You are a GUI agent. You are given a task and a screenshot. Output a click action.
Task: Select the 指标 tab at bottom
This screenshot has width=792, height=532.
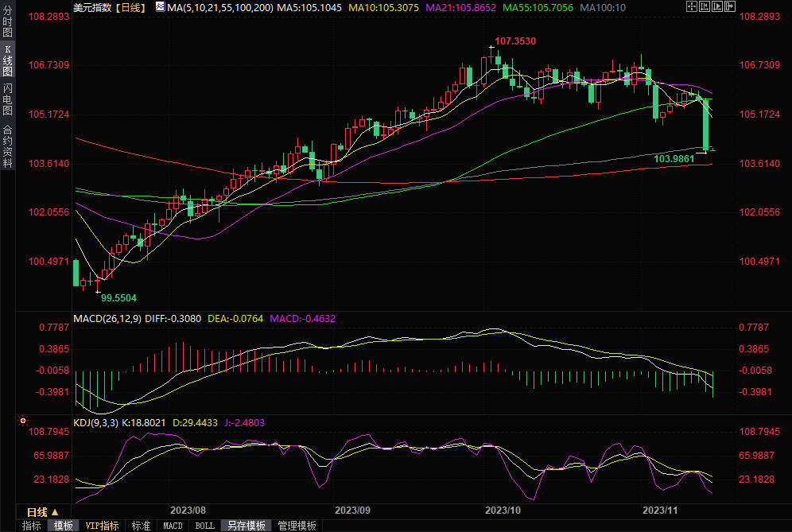32,526
